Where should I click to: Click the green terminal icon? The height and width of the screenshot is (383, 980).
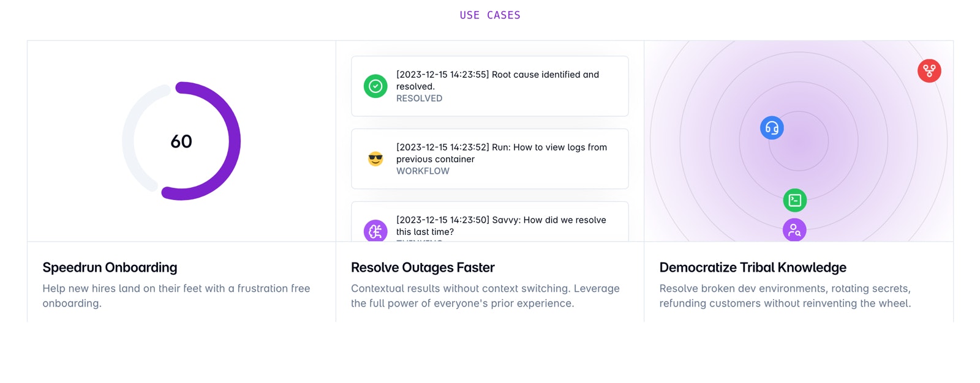pos(794,200)
